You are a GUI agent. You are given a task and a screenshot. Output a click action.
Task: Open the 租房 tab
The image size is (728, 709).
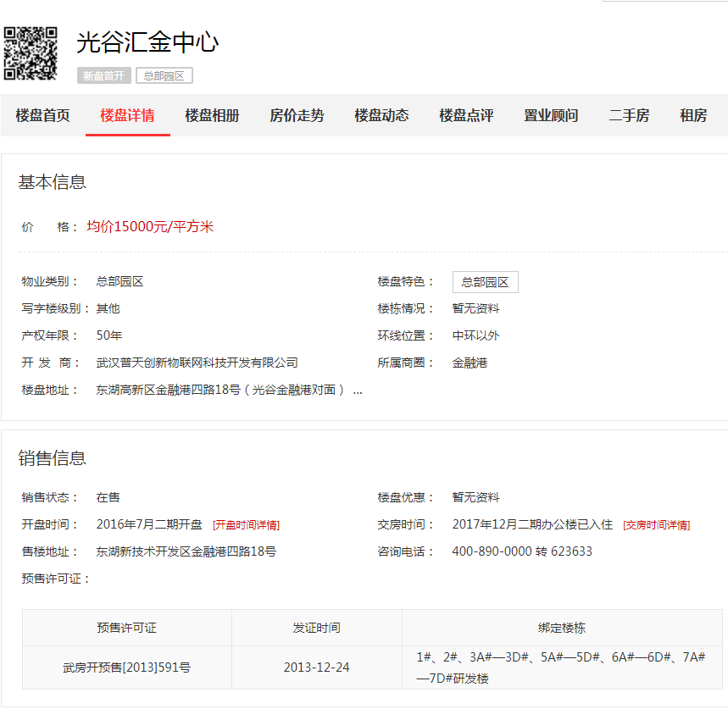click(x=693, y=116)
